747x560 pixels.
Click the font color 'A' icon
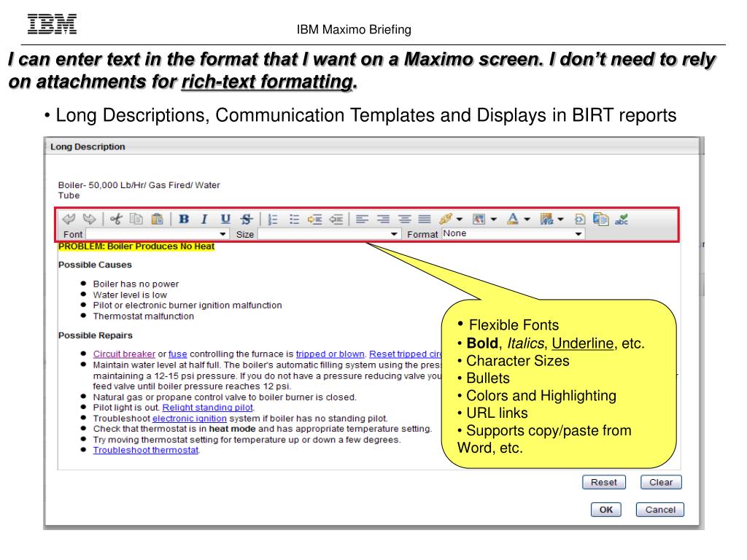(x=513, y=219)
